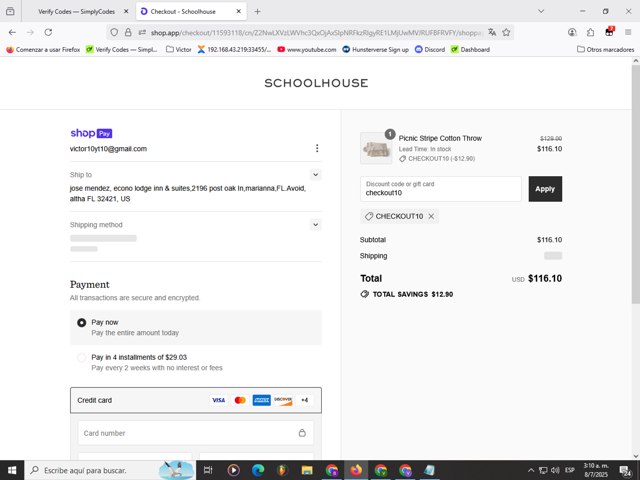Bookmark this page with the star

click(x=506, y=32)
